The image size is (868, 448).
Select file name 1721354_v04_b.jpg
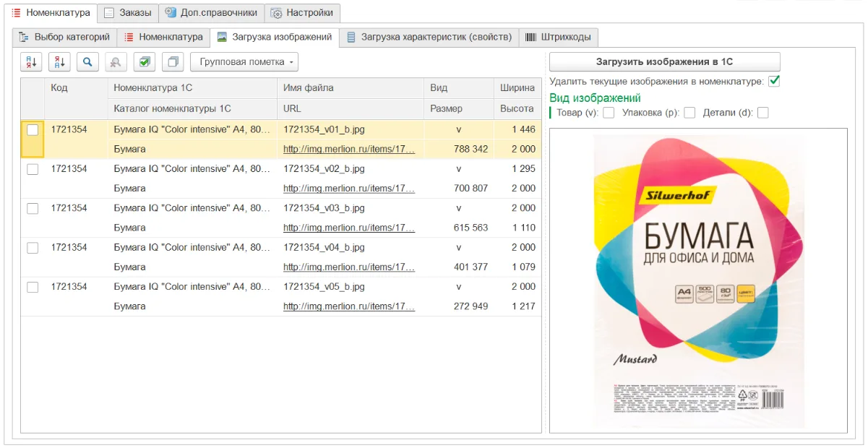pos(324,247)
